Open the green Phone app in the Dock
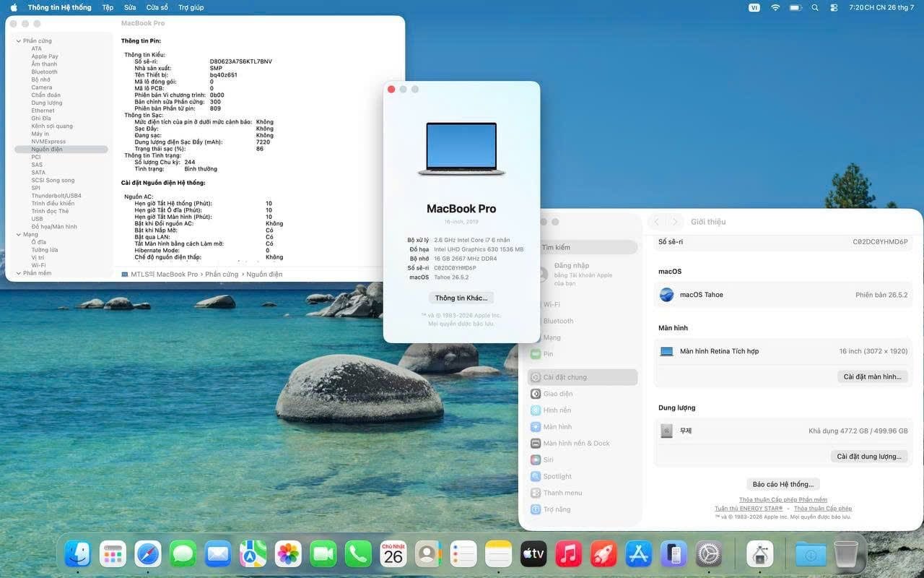Screen dimensions: 924x578 tap(358, 554)
